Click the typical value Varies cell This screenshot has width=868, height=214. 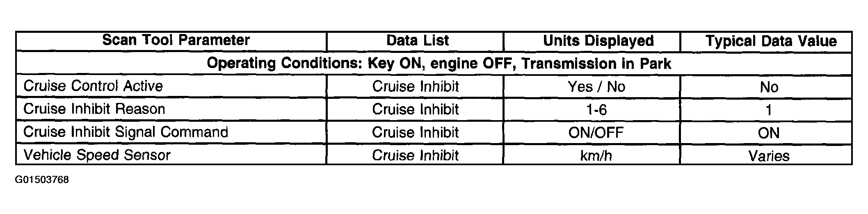pyautogui.click(x=769, y=156)
